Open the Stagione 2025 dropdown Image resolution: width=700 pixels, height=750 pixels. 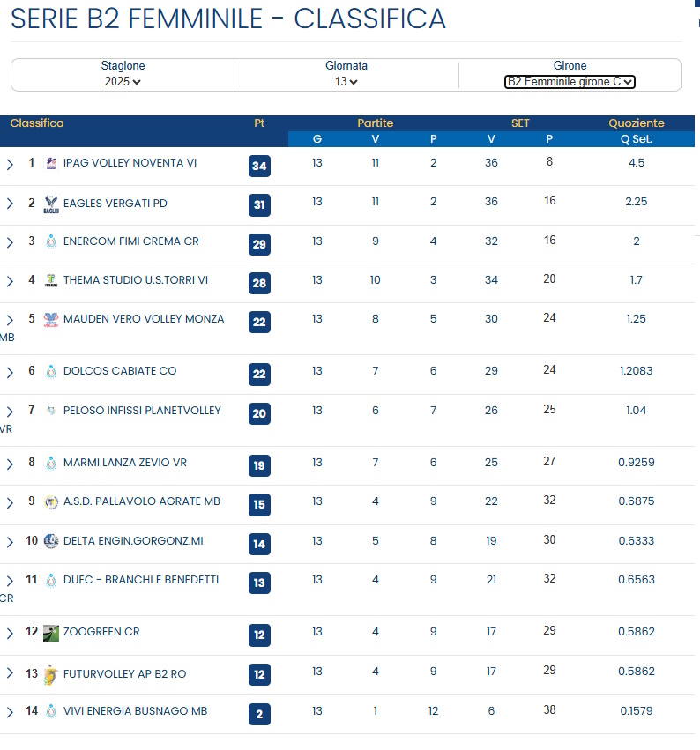click(x=123, y=82)
